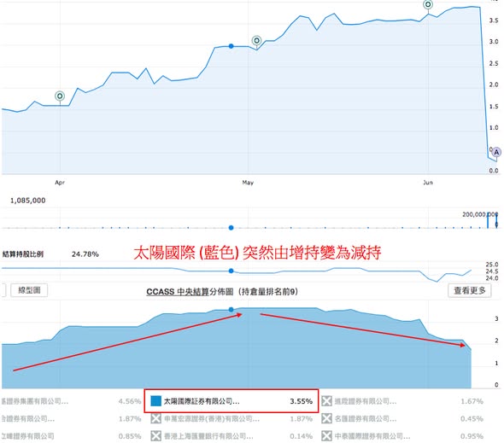Click the 證券有限公司 legend entry with 0.85%
The width and height of the screenshot is (504, 443).
pos(27,436)
